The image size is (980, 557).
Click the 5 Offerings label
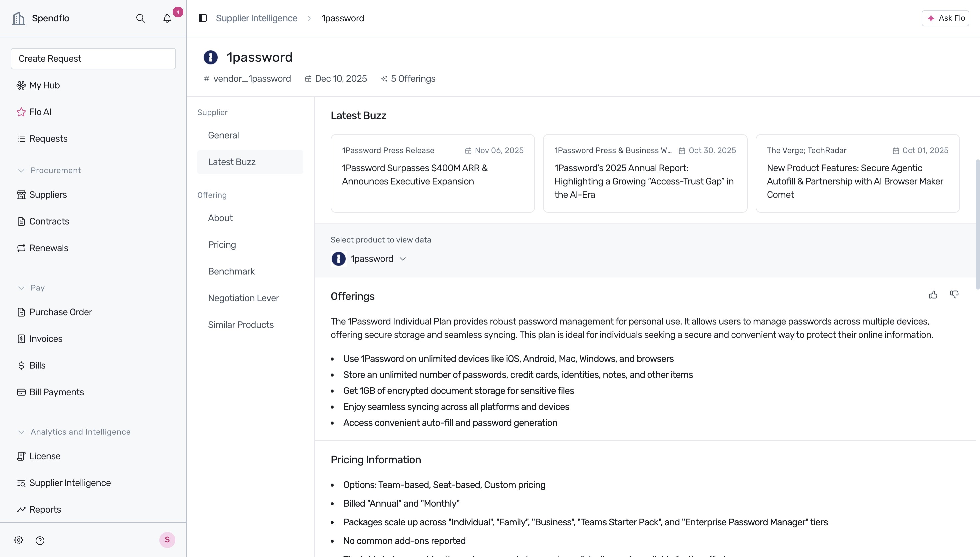pos(413,78)
